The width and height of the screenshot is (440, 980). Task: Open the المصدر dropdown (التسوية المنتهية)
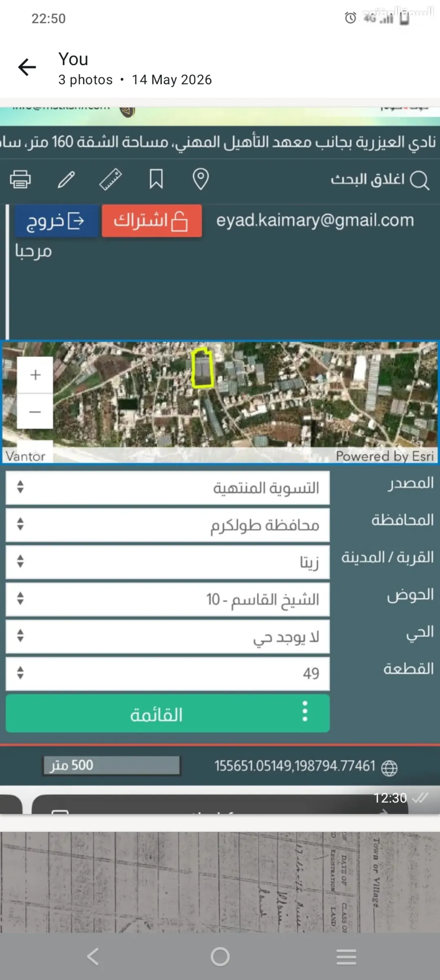167,488
